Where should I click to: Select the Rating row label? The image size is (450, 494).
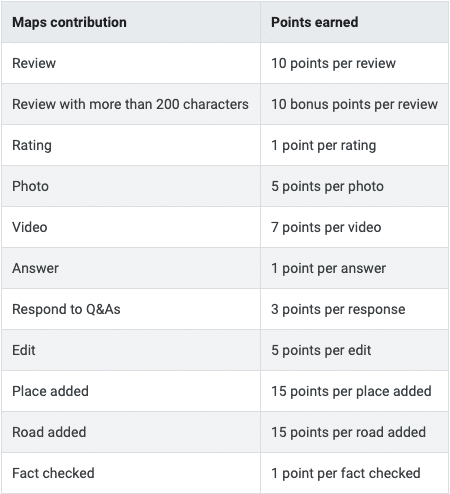[32, 146]
